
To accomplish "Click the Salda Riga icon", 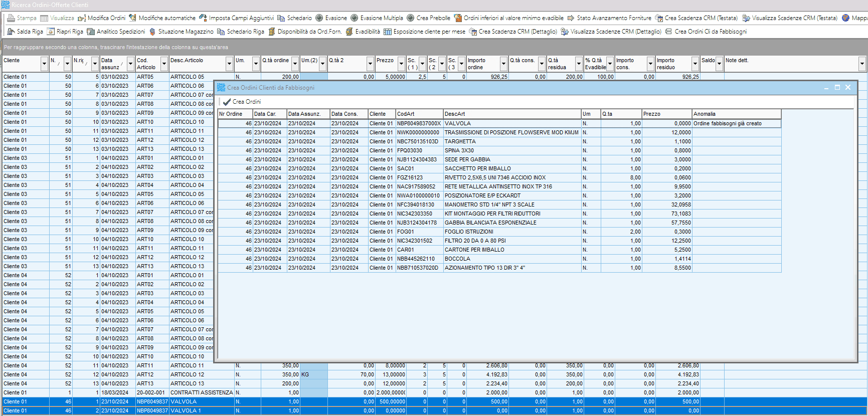I will 11,32.
